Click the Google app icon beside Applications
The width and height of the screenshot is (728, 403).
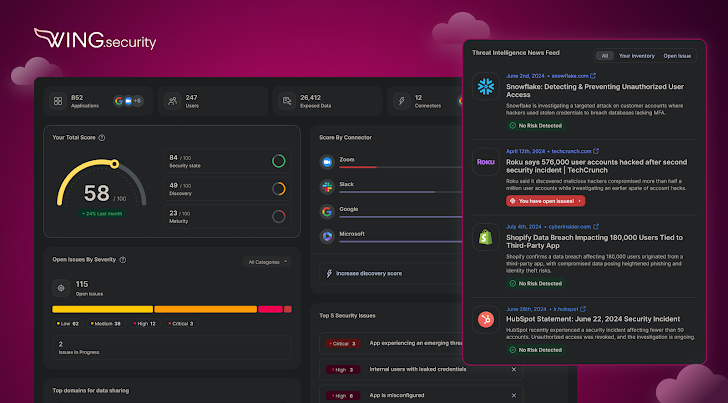[x=119, y=101]
